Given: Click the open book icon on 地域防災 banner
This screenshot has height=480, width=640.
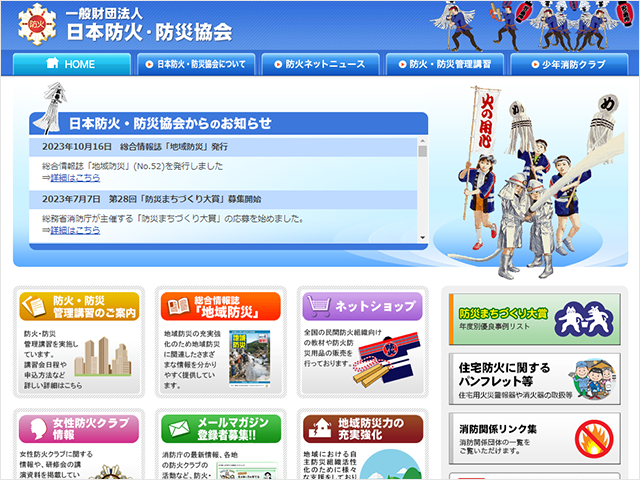Looking at the screenshot, I should click(178, 307).
